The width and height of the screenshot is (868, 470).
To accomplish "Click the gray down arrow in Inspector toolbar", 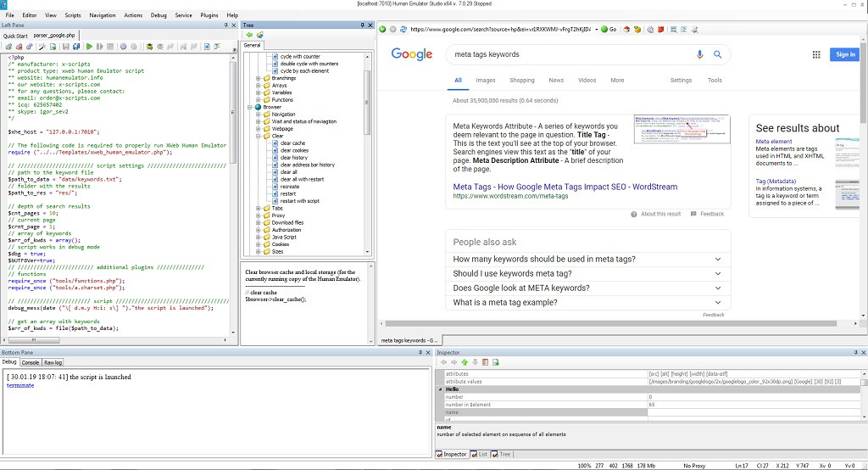I will pos(475,362).
